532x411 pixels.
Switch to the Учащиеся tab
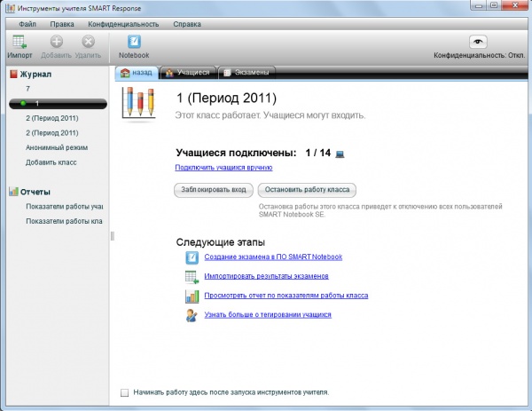pyautogui.click(x=188, y=73)
